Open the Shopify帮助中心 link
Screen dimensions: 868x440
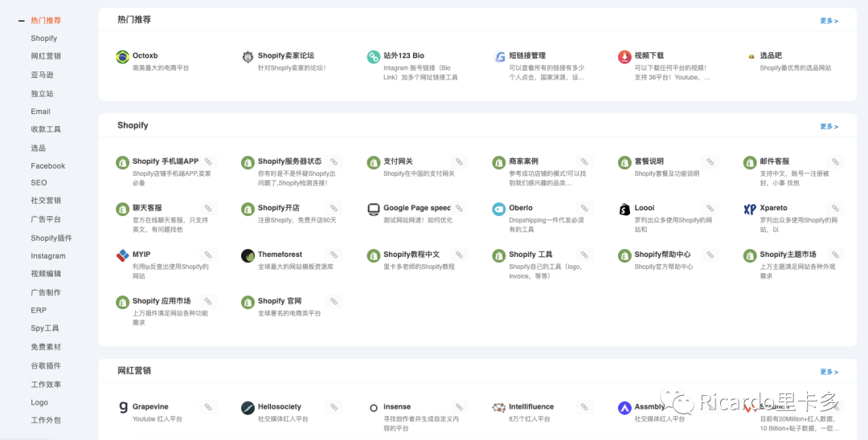[662, 255]
